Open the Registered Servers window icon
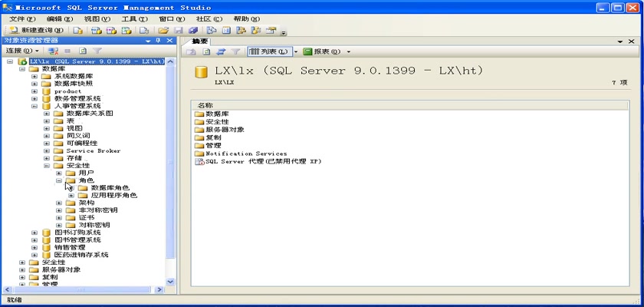Screen dimensions: 644x307 (212, 31)
